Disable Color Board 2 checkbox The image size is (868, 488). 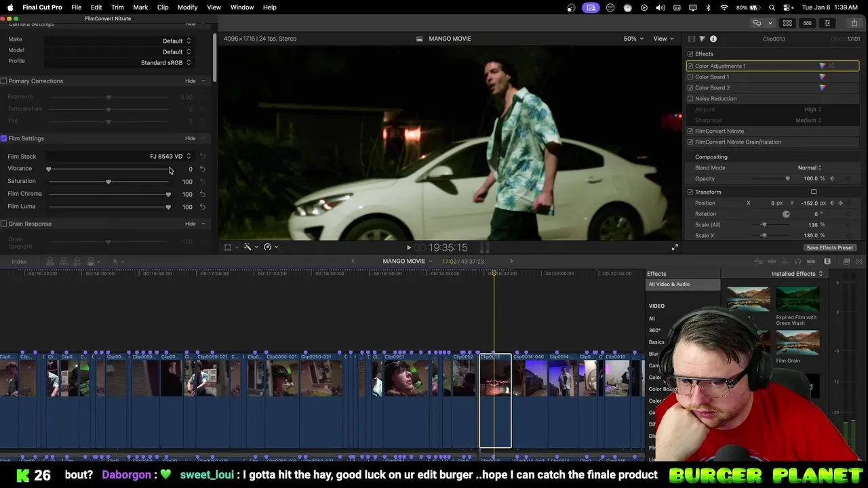point(690,87)
